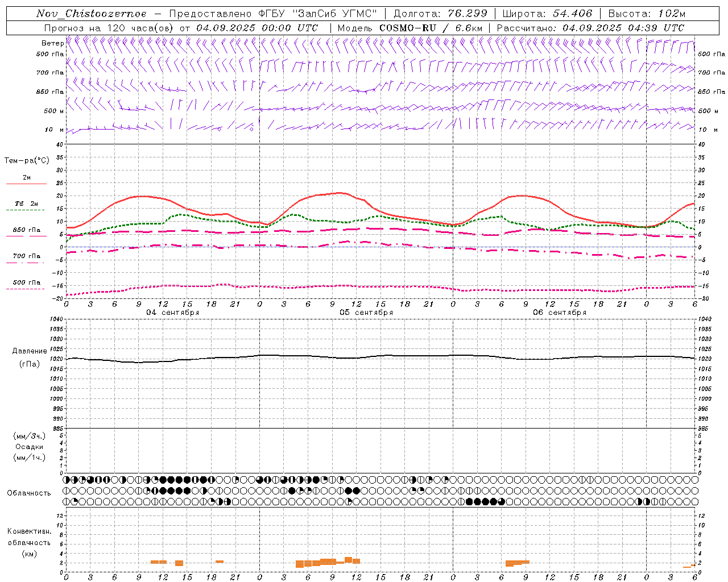Click the forecast start text Прогноз на 120 часа(ов)

coord(109,28)
